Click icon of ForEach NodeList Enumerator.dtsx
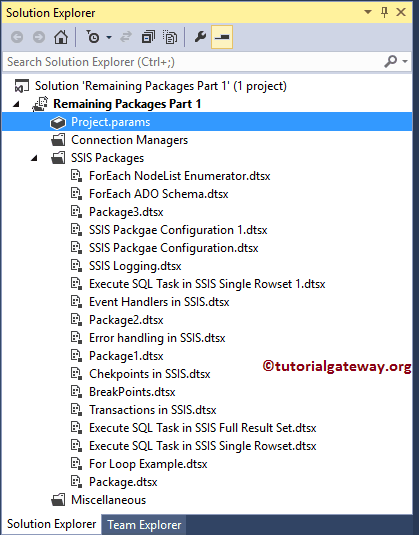The height and width of the screenshot is (535, 419). (x=76, y=176)
